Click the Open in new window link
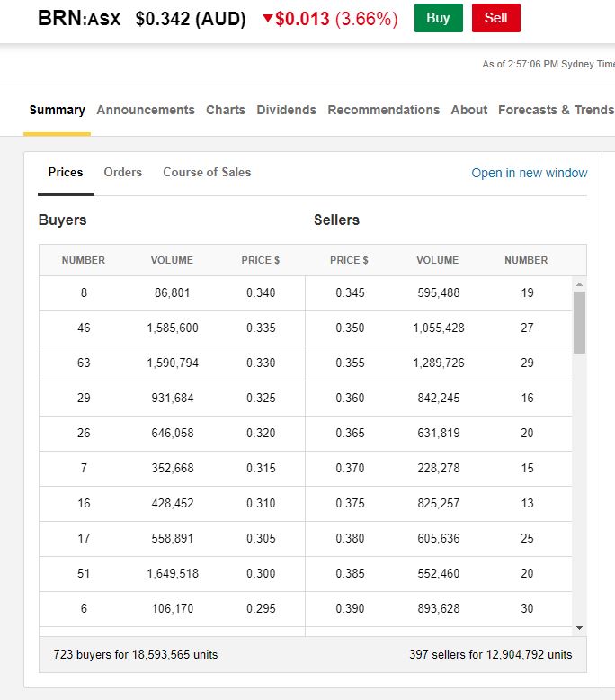 coord(529,173)
